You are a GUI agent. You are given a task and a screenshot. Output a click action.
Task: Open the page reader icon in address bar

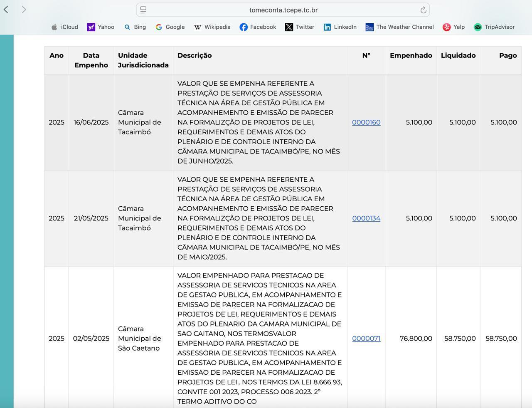click(143, 10)
